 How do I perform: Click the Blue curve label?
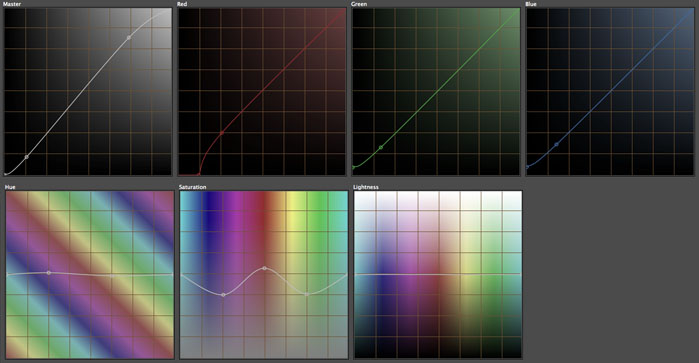click(531, 4)
